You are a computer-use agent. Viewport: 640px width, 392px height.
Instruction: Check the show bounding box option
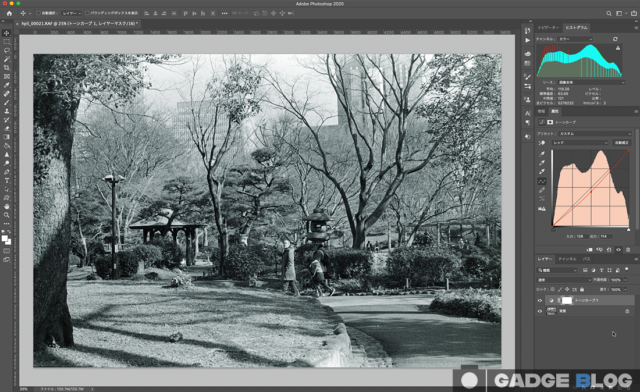pos(87,13)
